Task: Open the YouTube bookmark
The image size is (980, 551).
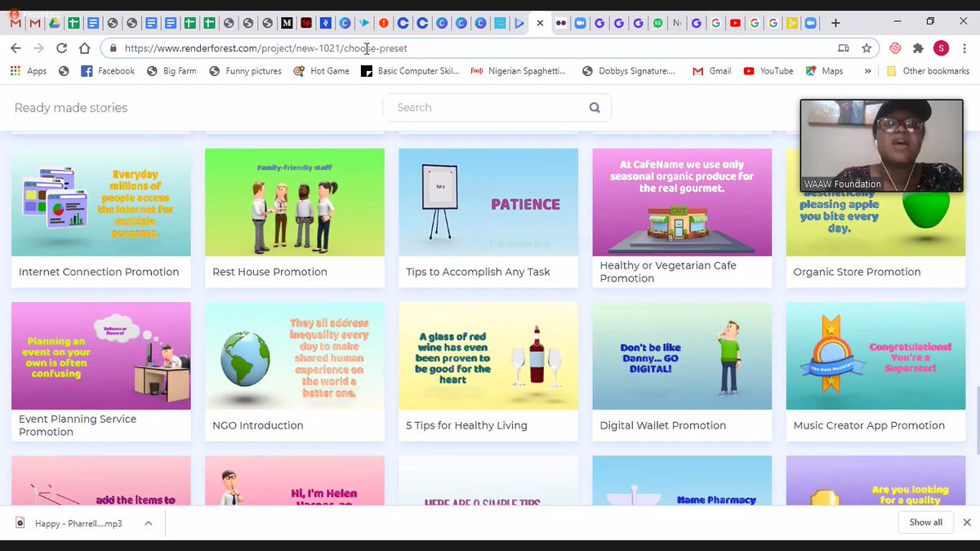Action: coord(768,71)
